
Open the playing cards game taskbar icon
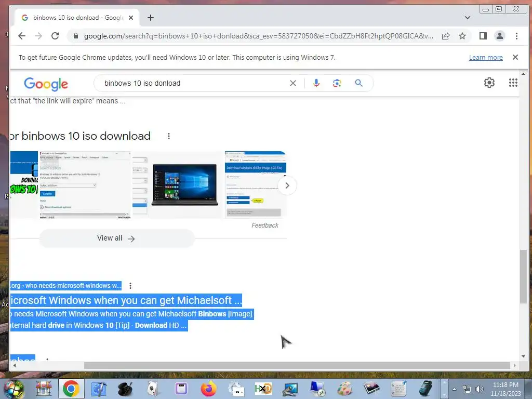pos(153,389)
